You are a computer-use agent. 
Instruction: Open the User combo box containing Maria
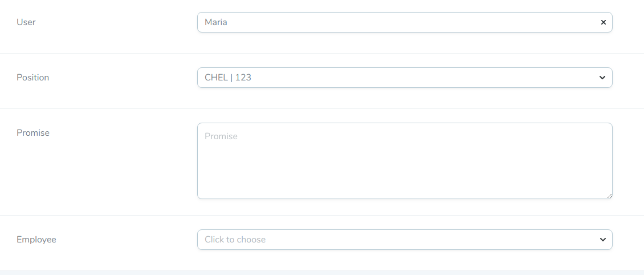[x=399, y=22]
